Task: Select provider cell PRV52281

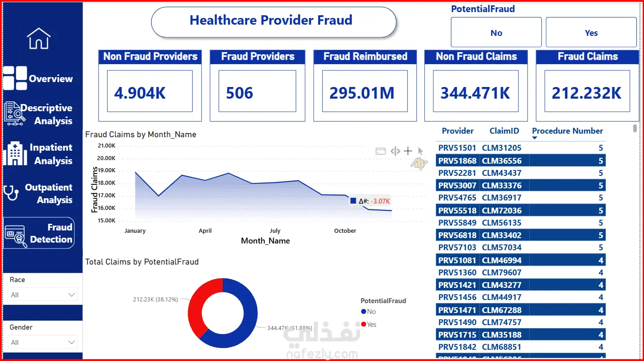Action: click(457, 173)
